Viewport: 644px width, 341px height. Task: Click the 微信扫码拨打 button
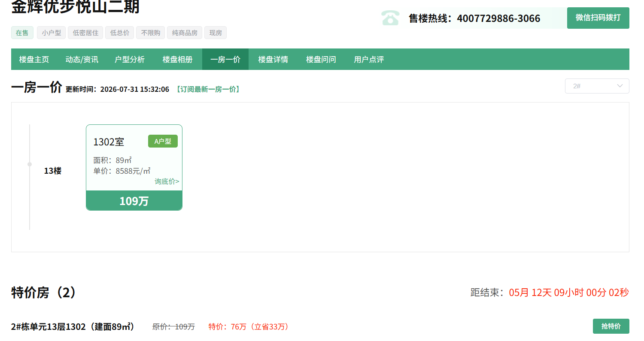point(598,18)
